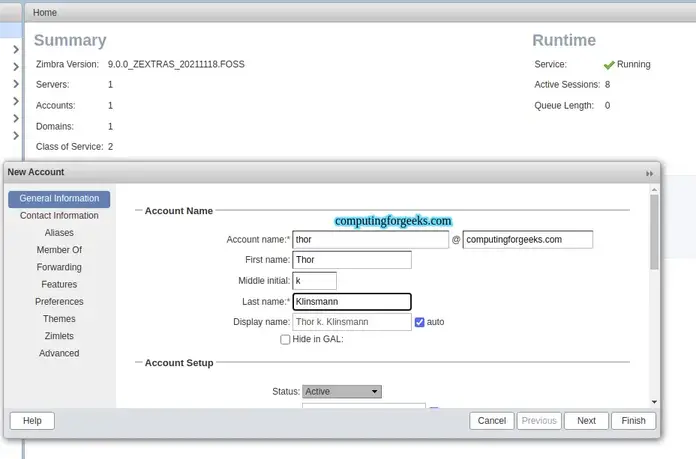
Task: Click the Account Name section heading
Action: click(x=179, y=211)
